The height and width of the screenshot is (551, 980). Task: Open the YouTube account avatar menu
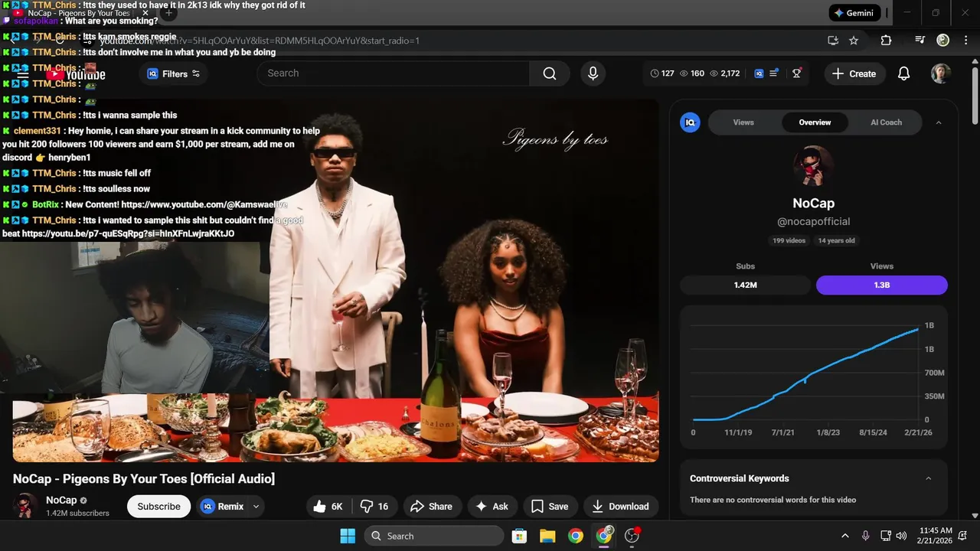[941, 73]
